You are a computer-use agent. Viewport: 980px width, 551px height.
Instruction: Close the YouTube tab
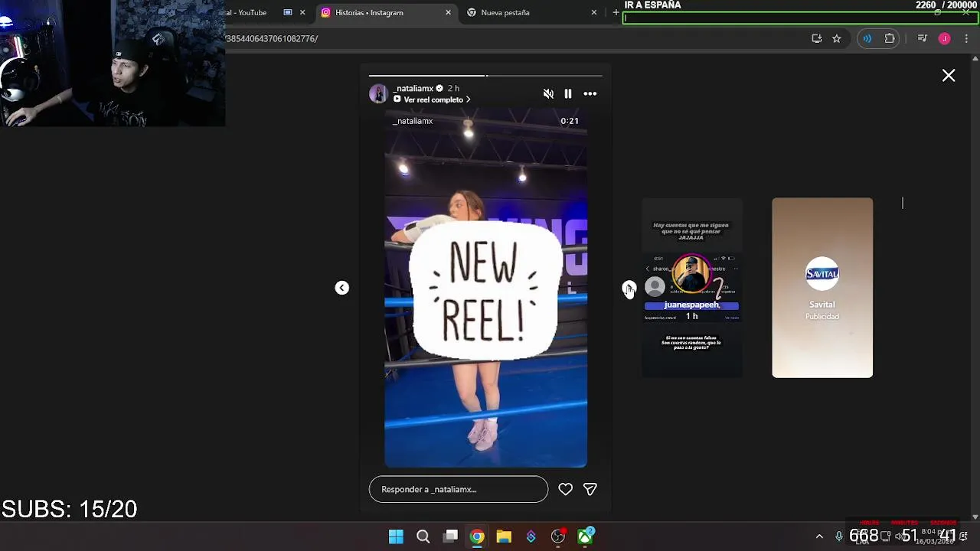[302, 12]
